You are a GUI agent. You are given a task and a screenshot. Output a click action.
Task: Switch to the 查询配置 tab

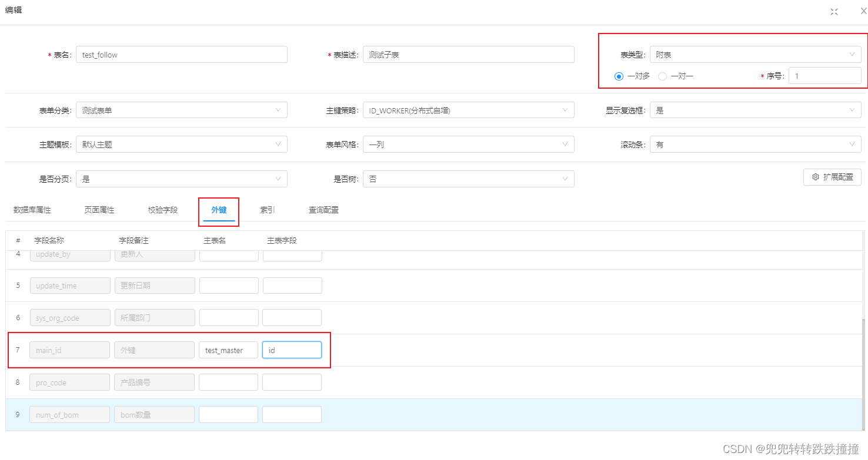coord(323,210)
